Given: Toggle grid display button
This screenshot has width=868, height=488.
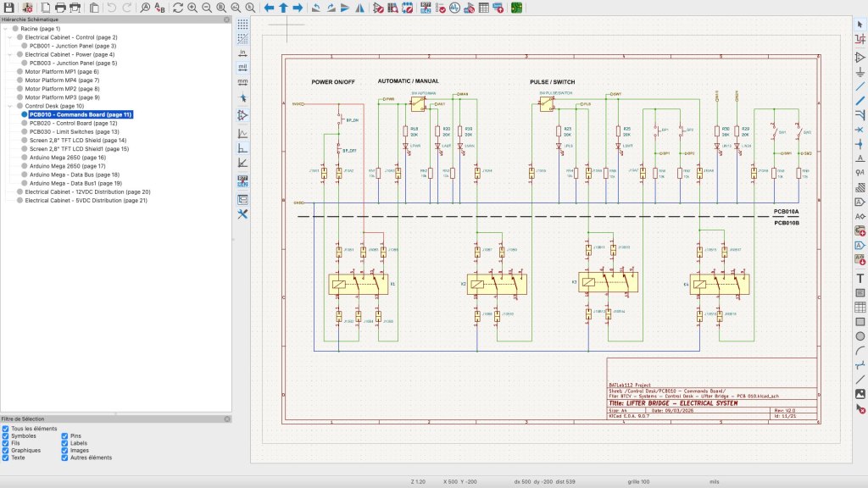Looking at the screenshot, I should tap(243, 24).
